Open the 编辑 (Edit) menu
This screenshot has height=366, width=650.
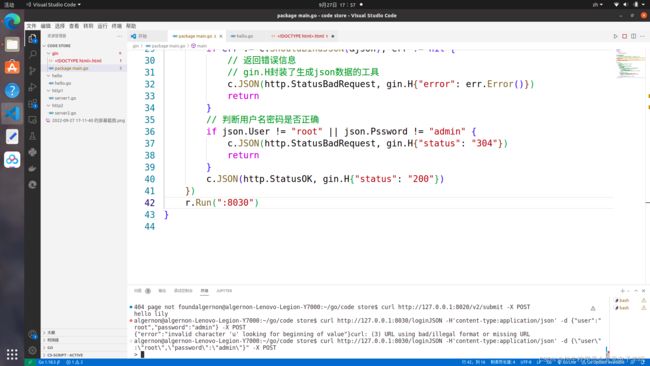tap(46, 26)
